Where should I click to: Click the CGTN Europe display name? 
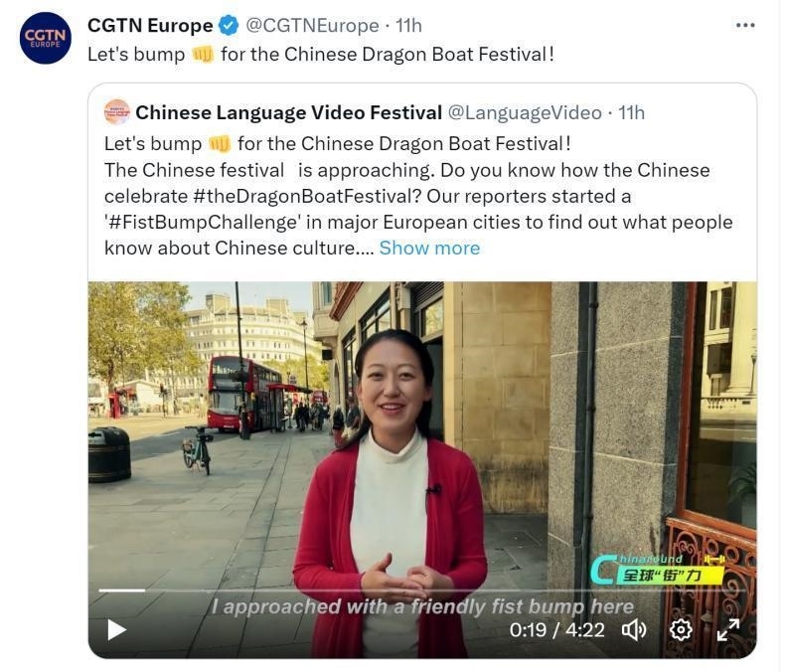150,25
